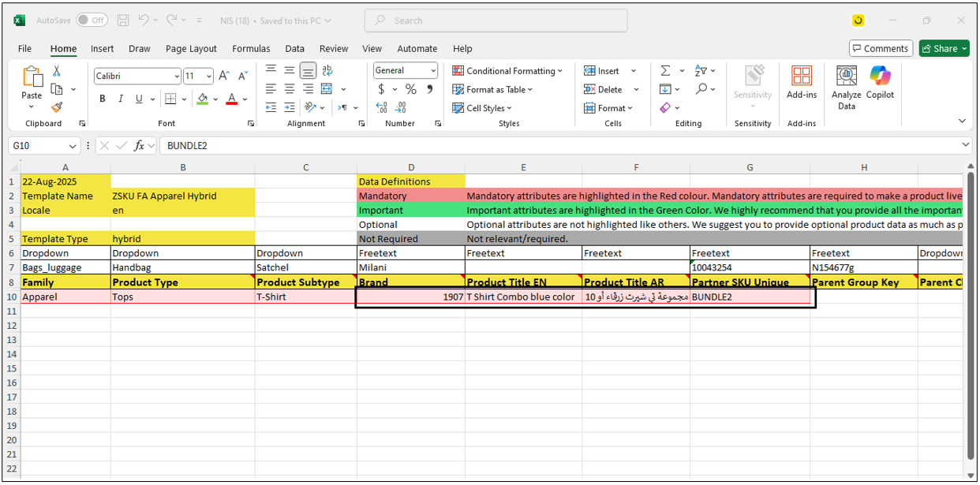Apply bold formatting with the B icon
The width and height of the screenshot is (980, 485).
[102, 99]
